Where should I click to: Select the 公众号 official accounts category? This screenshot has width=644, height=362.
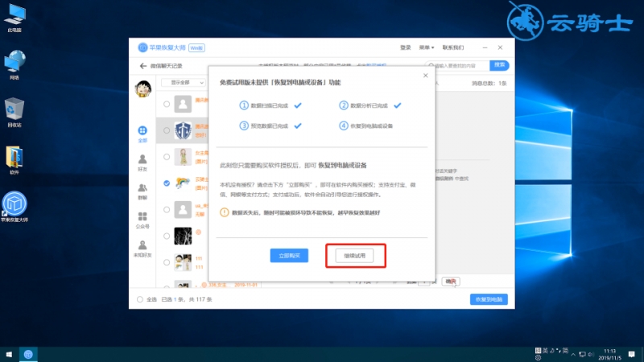[142, 220]
